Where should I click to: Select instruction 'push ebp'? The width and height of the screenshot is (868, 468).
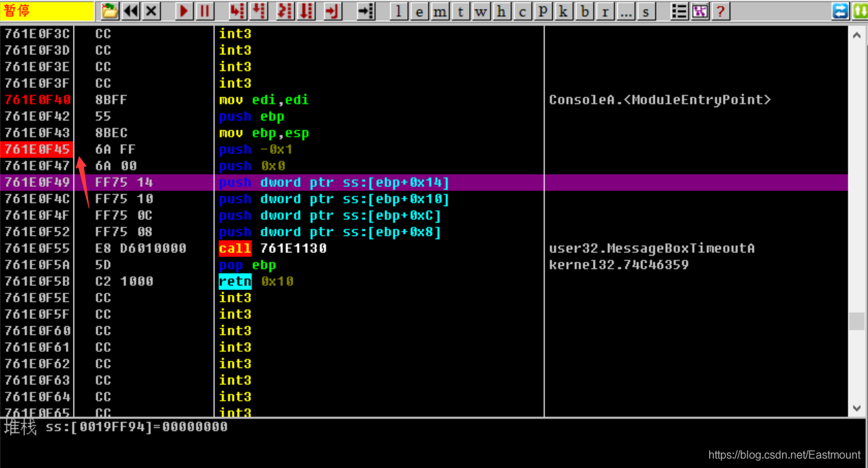tap(252, 116)
